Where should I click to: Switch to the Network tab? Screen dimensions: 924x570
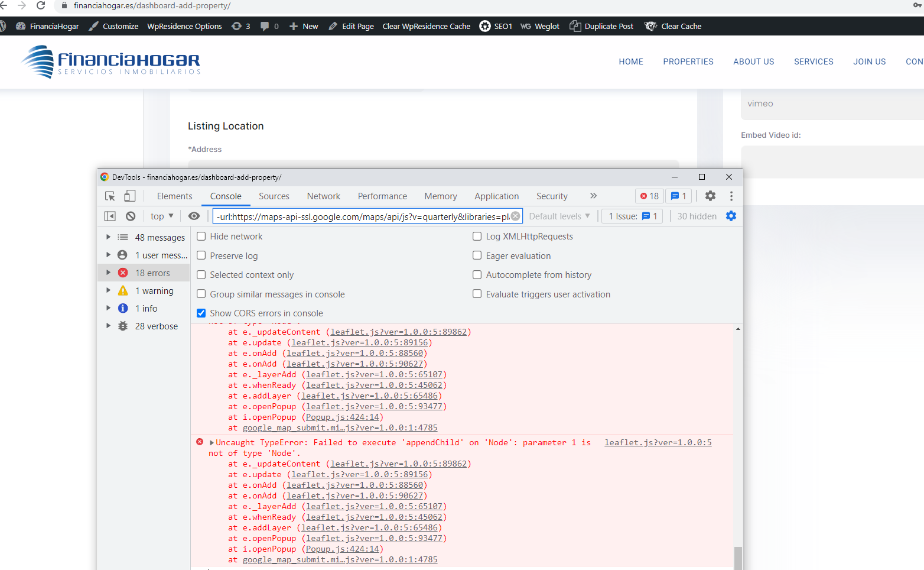tap(324, 196)
